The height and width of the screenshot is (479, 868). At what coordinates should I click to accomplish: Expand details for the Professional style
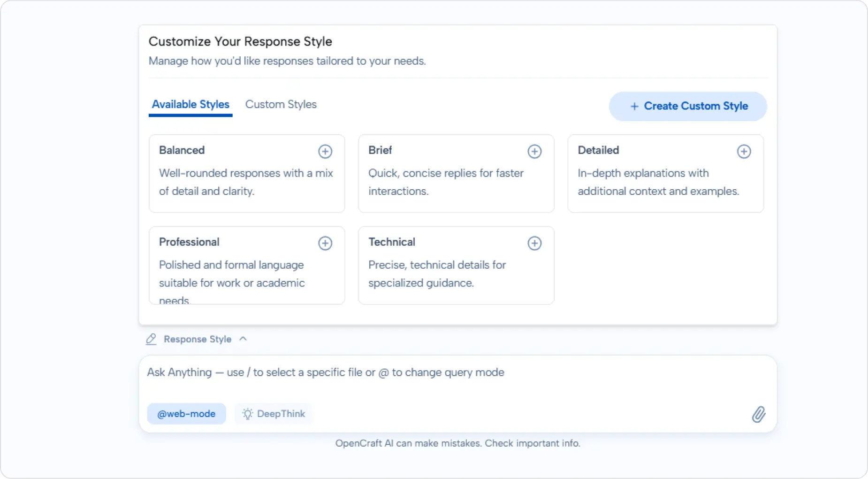coord(326,243)
